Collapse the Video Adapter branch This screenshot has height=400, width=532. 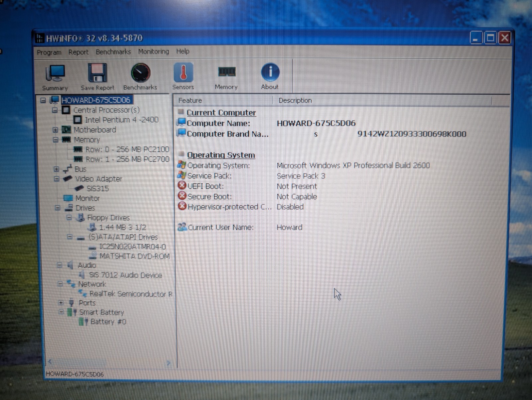(x=57, y=179)
